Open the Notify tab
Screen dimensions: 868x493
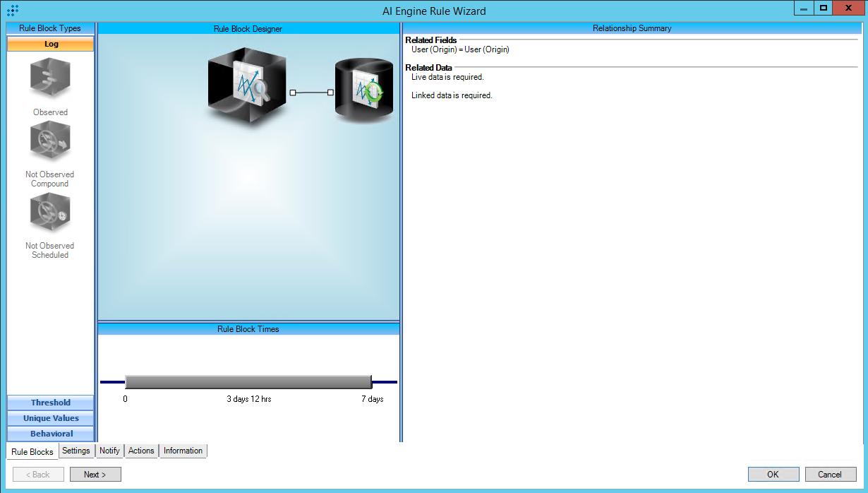(109, 451)
